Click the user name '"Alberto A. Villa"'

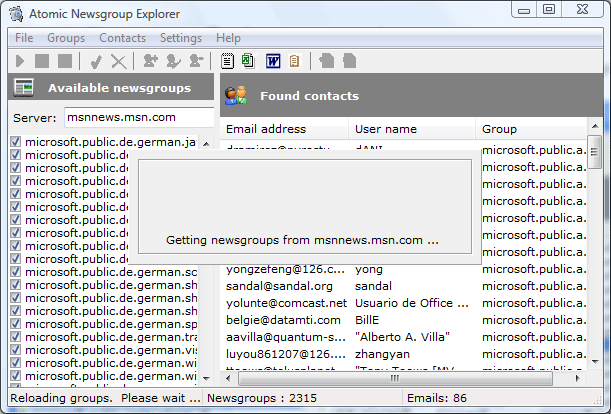(x=403, y=337)
